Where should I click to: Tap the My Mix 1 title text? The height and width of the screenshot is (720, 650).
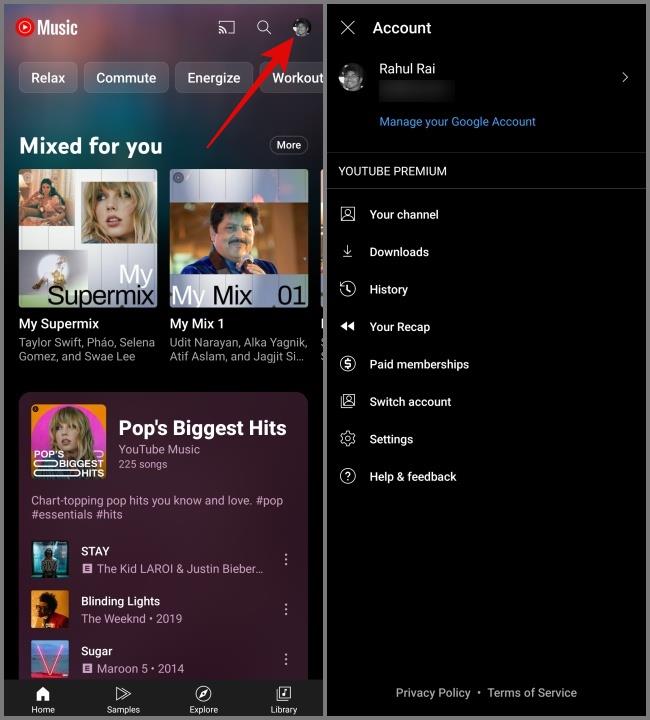click(x=197, y=324)
